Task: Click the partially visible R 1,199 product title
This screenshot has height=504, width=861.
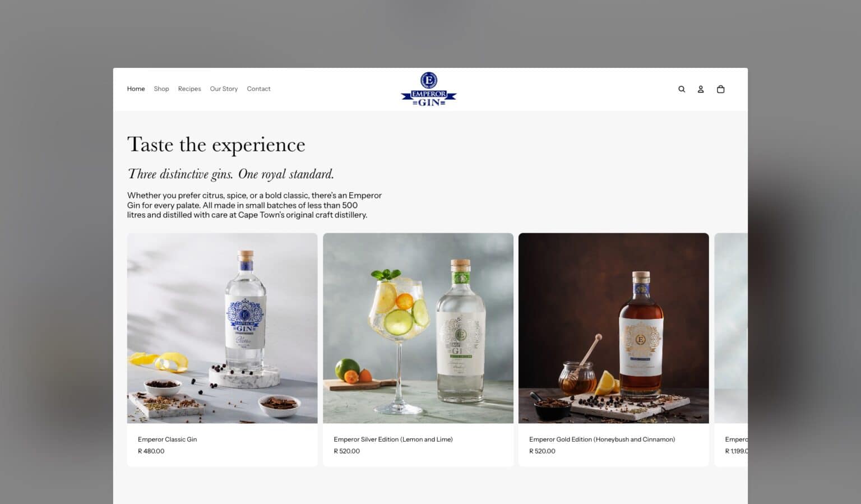Action: 736,440
